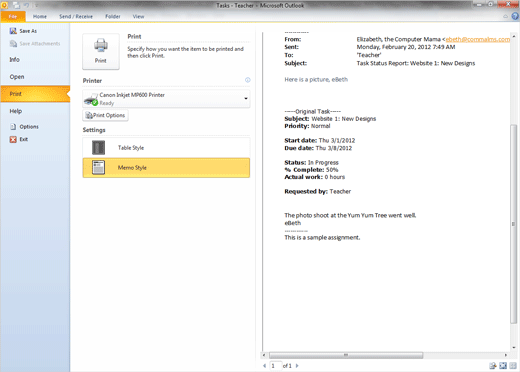Screen dimensions: 520x372
Task: Click the '% Complete: 50%' line
Action: click(x=311, y=170)
